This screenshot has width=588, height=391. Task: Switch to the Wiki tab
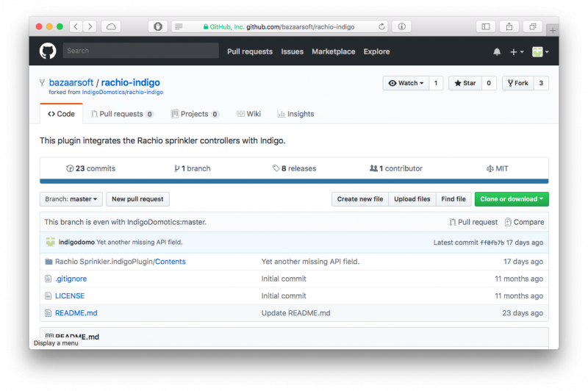click(248, 114)
